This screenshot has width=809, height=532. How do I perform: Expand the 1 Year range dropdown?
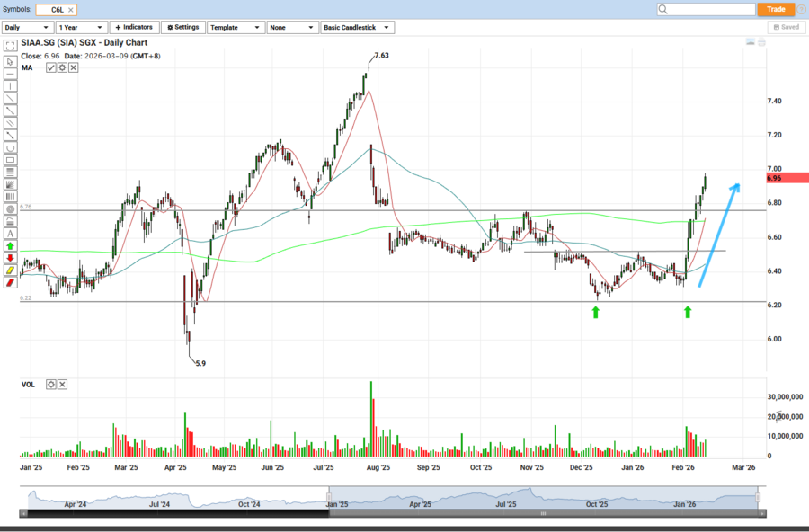coord(81,28)
